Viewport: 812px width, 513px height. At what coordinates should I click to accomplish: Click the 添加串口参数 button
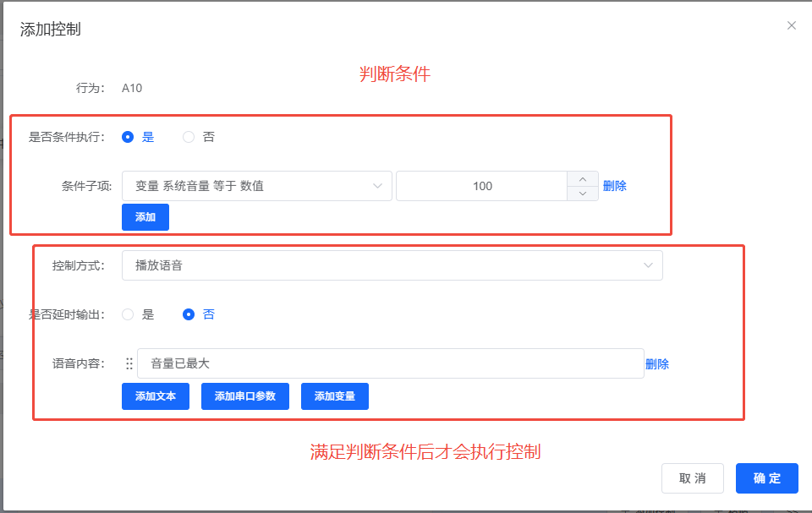pos(244,396)
